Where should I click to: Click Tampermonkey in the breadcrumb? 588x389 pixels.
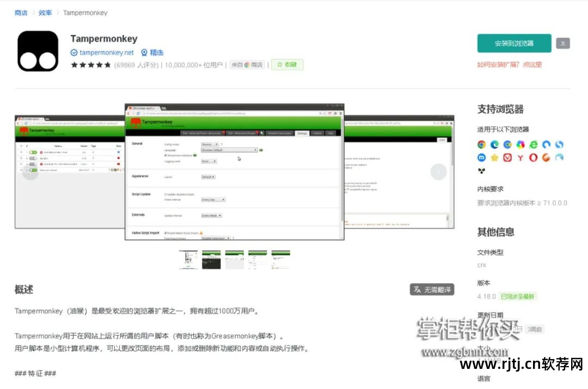pyautogui.click(x=85, y=13)
